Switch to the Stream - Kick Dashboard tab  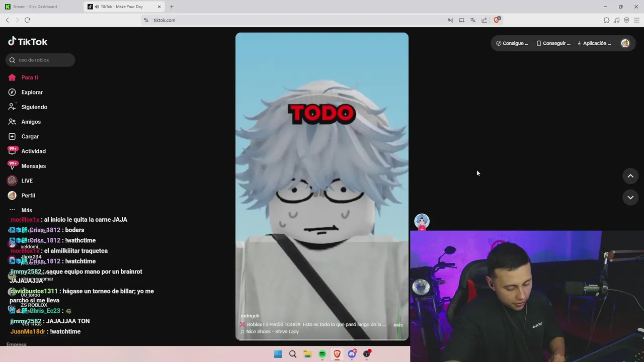pos(41,7)
